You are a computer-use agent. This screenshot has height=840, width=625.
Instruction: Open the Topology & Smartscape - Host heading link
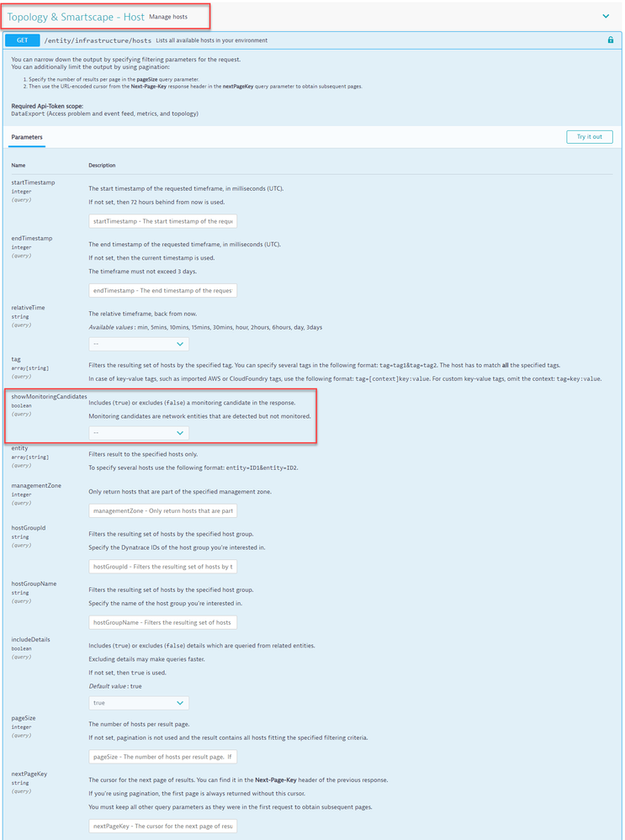(73, 16)
